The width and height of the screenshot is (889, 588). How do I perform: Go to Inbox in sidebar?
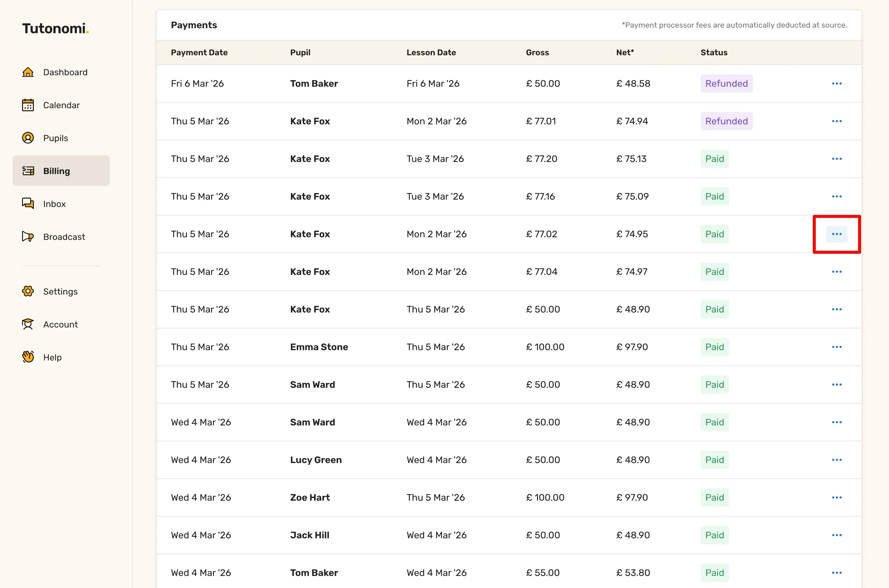[54, 204]
